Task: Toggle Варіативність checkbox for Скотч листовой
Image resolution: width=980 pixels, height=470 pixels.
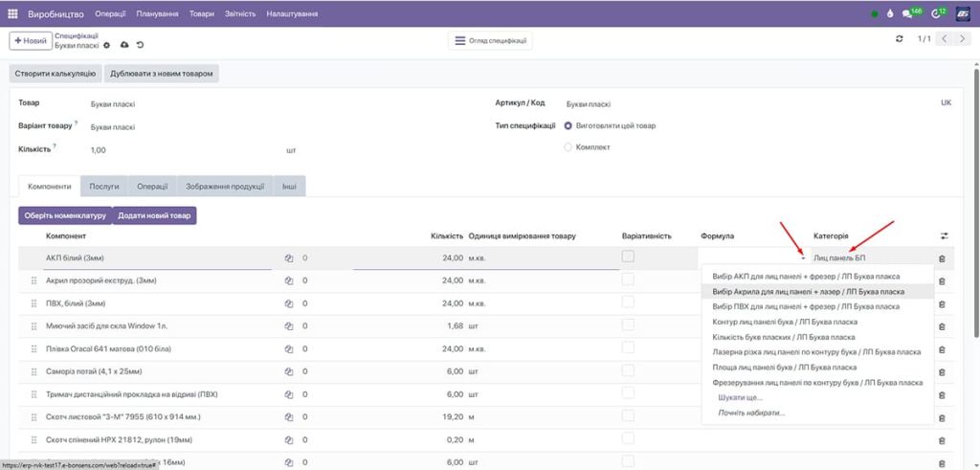Action: coord(628,415)
